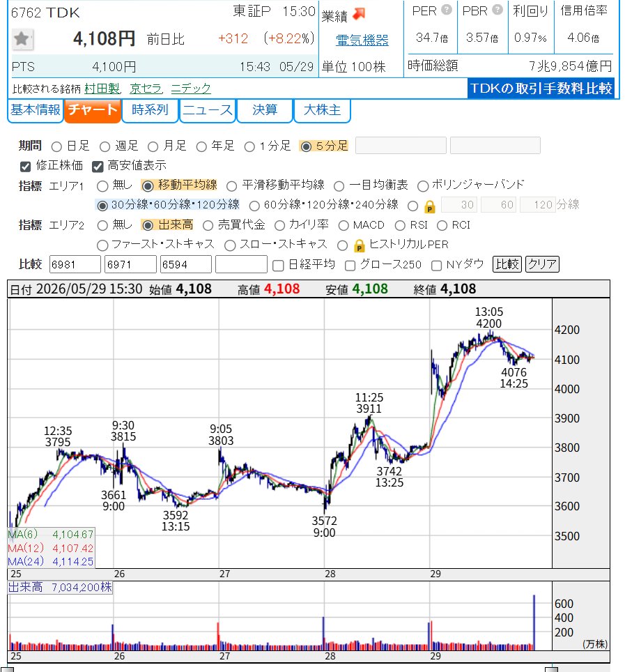The height and width of the screenshot is (672, 625).
Task: Select RCI indicator
Action: 442,225
